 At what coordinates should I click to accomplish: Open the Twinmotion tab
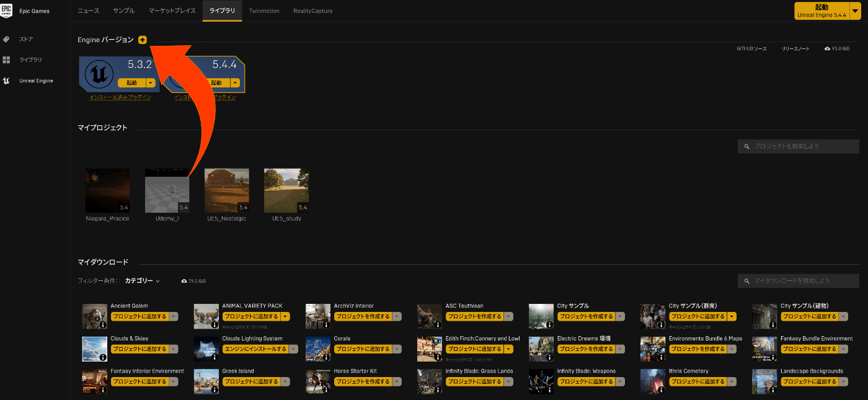pos(264,11)
